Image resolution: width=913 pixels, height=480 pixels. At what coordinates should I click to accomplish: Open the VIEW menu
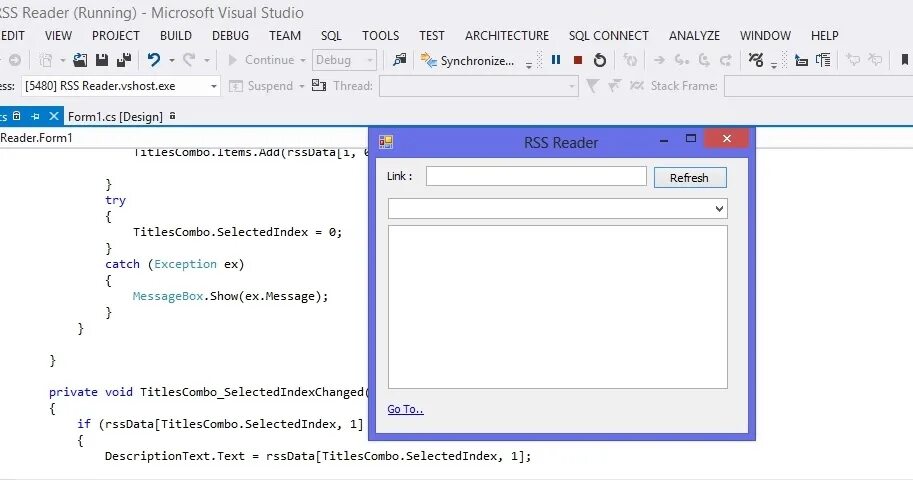point(58,36)
